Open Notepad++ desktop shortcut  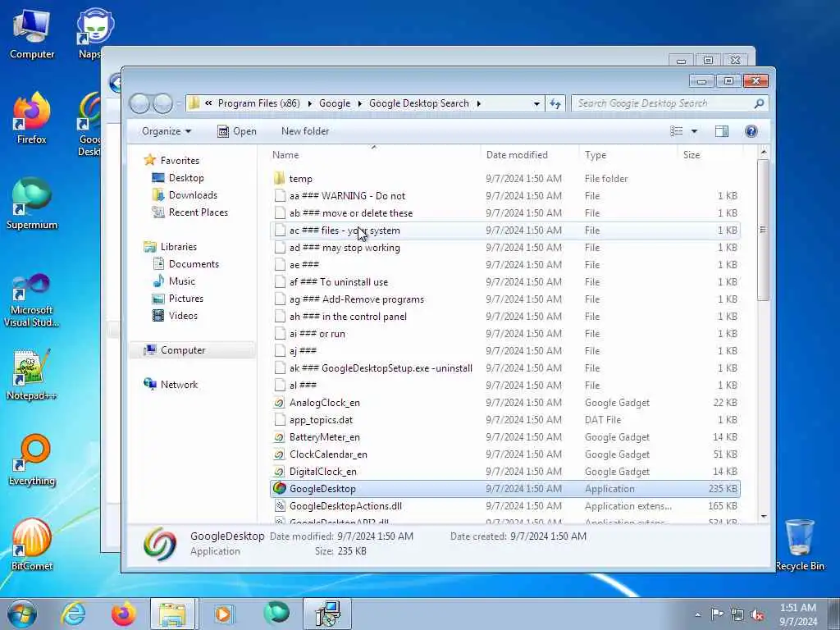click(32, 374)
